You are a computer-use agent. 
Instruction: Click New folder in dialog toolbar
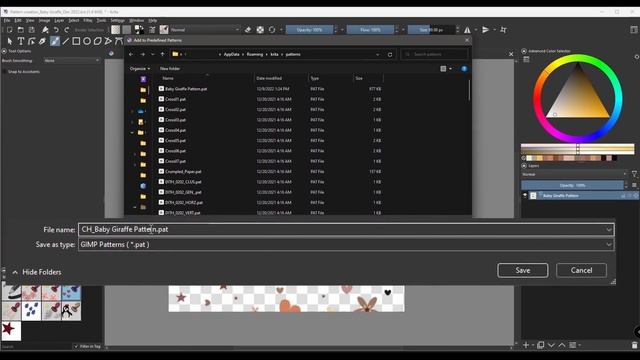pos(170,69)
